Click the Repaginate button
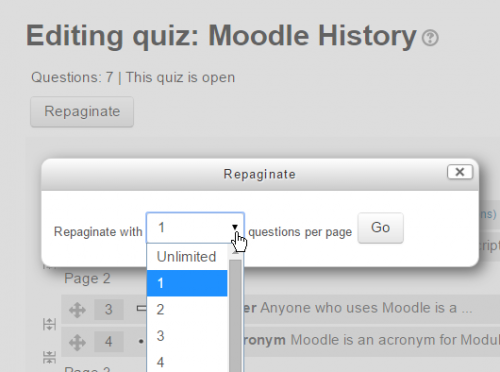 (82, 112)
